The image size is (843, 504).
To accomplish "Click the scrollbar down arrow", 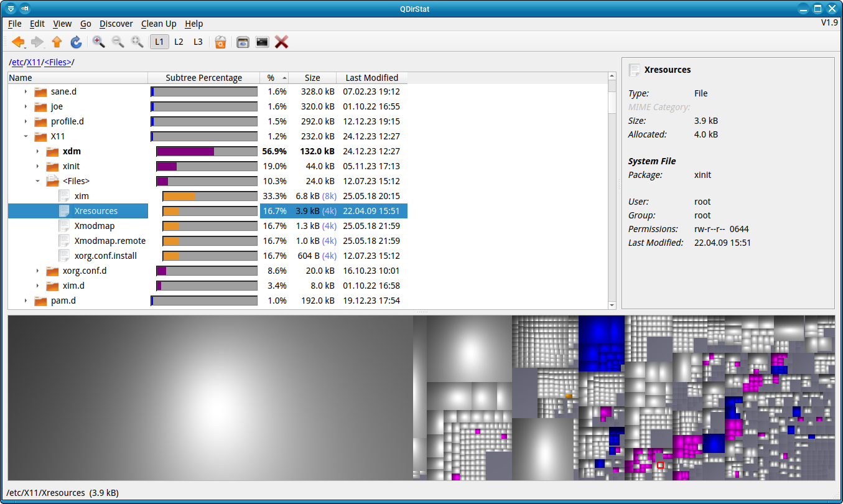I will (x=613, y=305).
